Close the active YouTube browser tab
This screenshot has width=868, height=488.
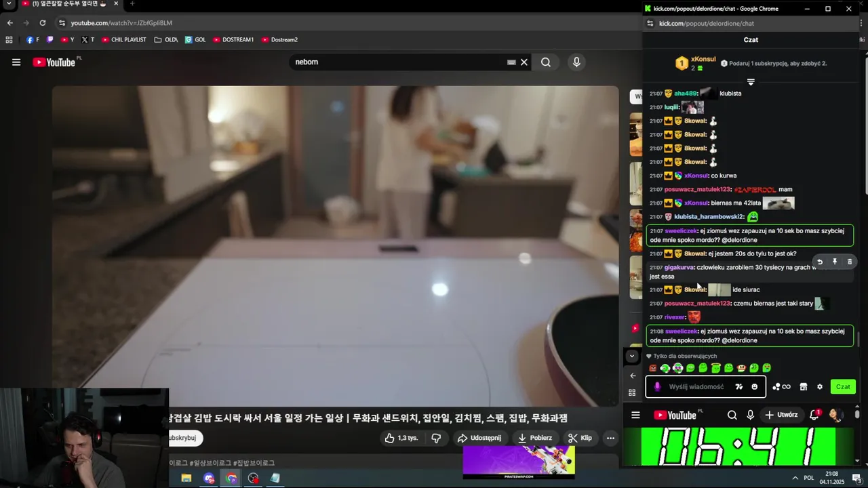coord(116,3)
